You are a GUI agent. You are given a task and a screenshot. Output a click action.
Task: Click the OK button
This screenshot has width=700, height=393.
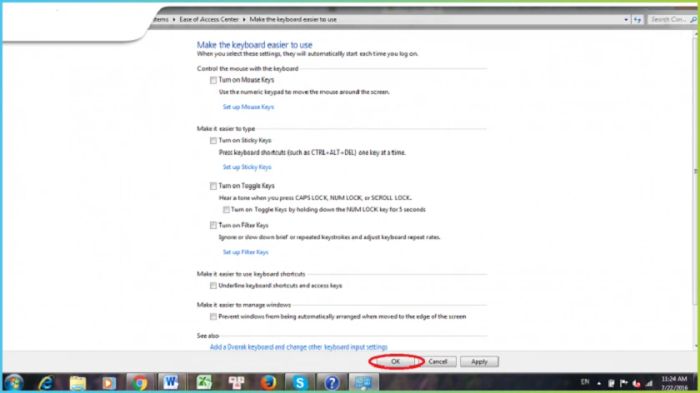(396, 362)
